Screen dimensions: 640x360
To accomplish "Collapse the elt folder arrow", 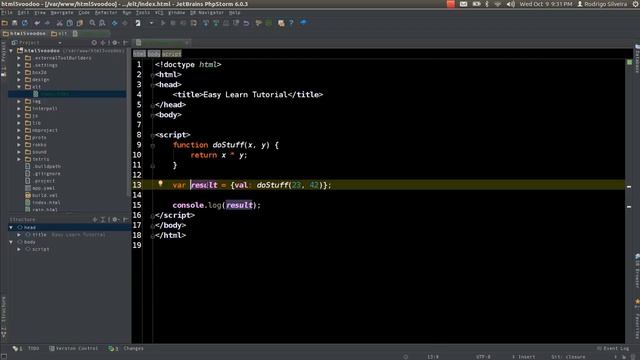I will click(19, 87).
